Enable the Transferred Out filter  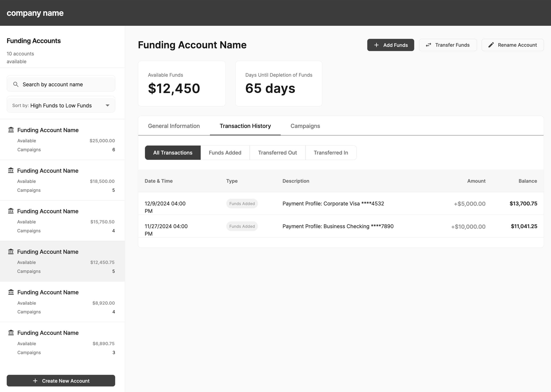click(277, 153)
